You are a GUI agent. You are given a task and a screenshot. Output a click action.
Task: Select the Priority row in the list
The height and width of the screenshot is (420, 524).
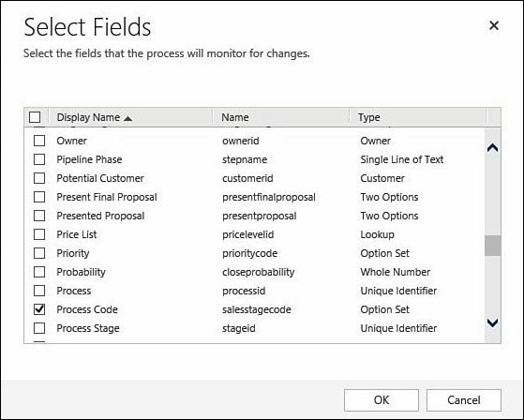[254, 253]
